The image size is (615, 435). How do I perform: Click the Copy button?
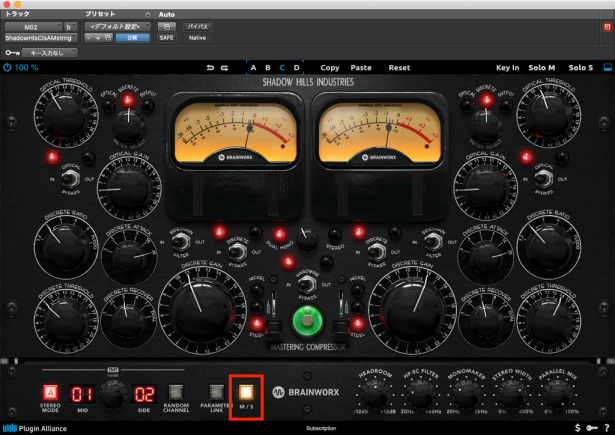coord(329,67)
